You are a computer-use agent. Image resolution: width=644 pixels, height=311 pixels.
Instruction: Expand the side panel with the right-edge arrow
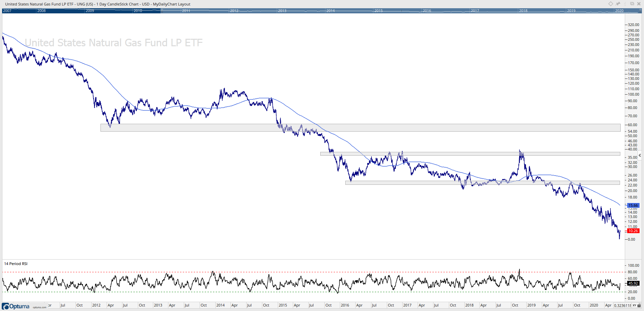[x=640, y=155]
